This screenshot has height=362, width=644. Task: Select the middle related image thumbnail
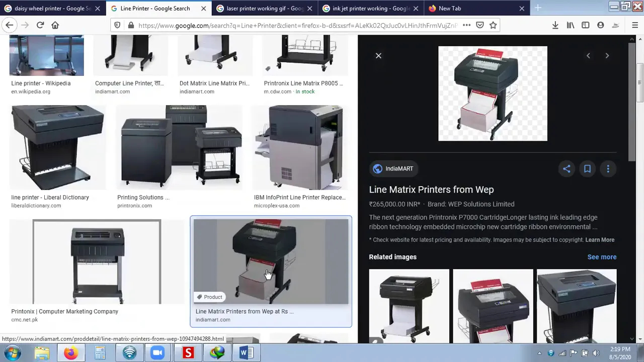click(493, 306)
